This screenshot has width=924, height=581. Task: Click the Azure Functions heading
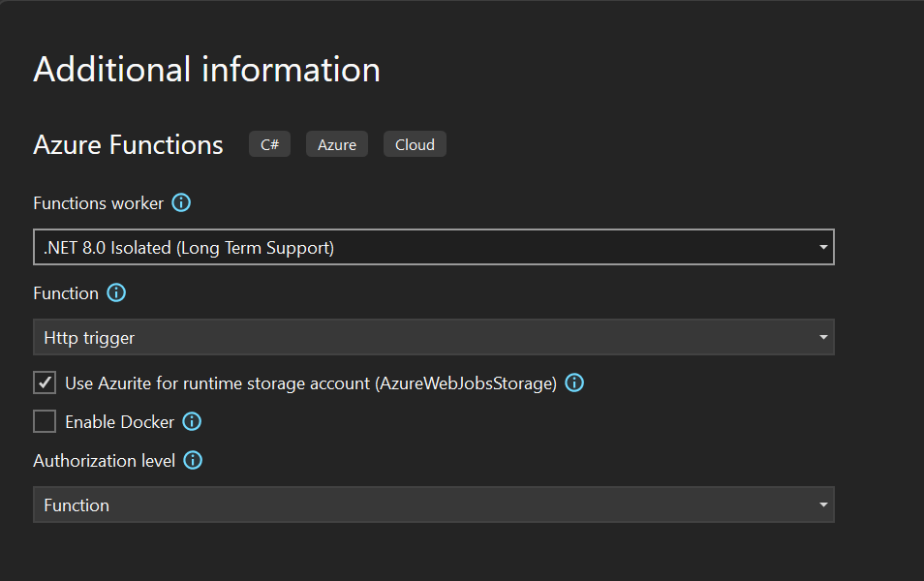128,144
